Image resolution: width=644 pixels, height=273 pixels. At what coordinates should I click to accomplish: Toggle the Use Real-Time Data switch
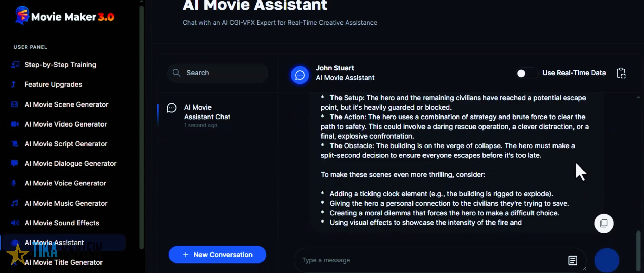pyautogui.click(x=526, y=73)
